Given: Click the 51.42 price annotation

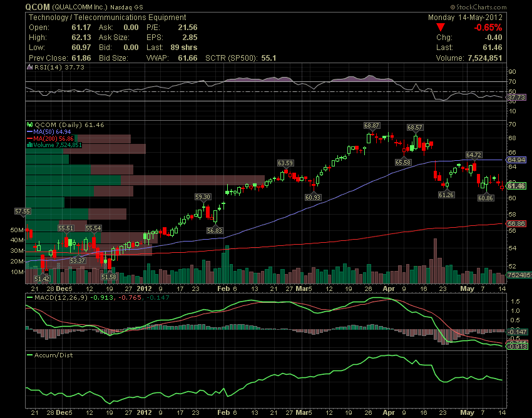Looking at the screenshot, I should (42, 278).
